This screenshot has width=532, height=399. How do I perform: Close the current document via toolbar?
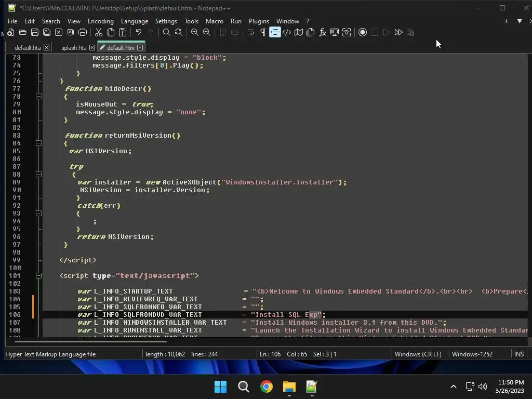(59, 32)
